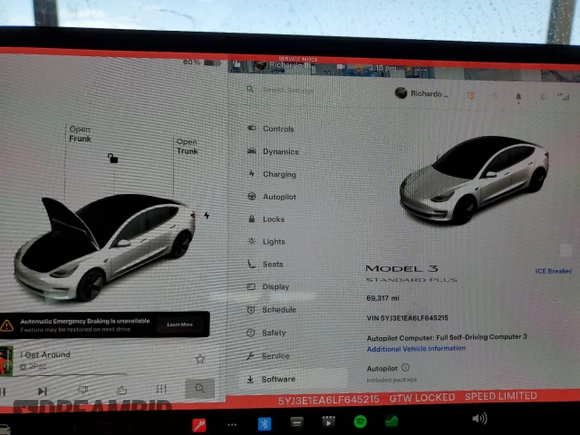Open the red wrench Service Mode app

[199, 425]
